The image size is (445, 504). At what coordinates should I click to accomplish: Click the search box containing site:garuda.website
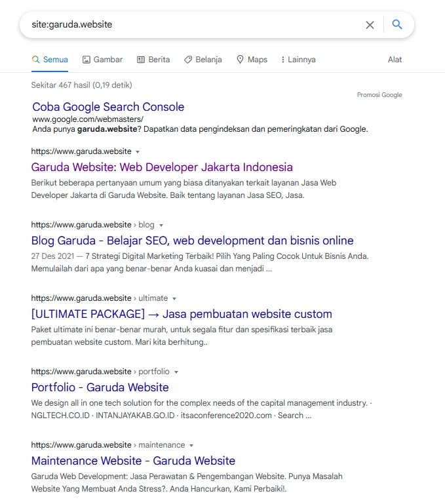(217, 25)
